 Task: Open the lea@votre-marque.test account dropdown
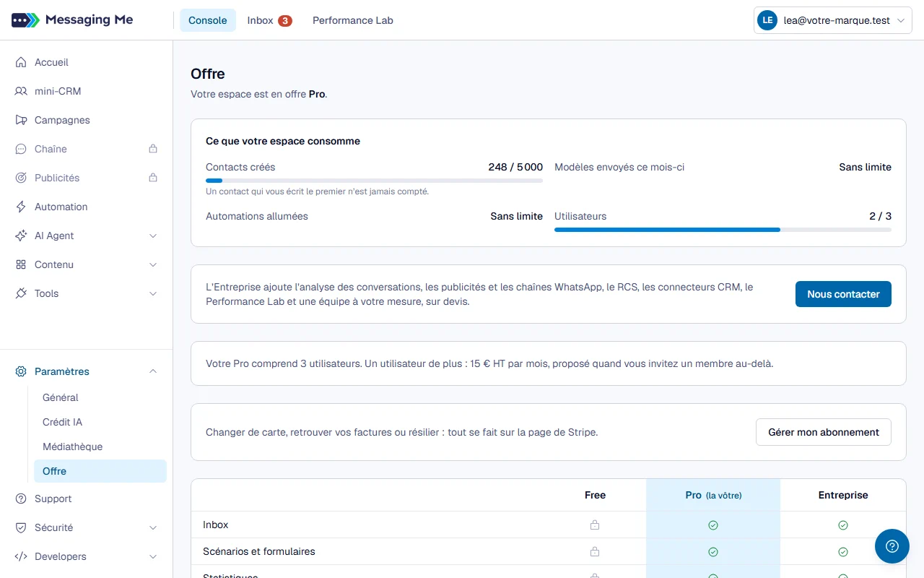pos(833,21)
